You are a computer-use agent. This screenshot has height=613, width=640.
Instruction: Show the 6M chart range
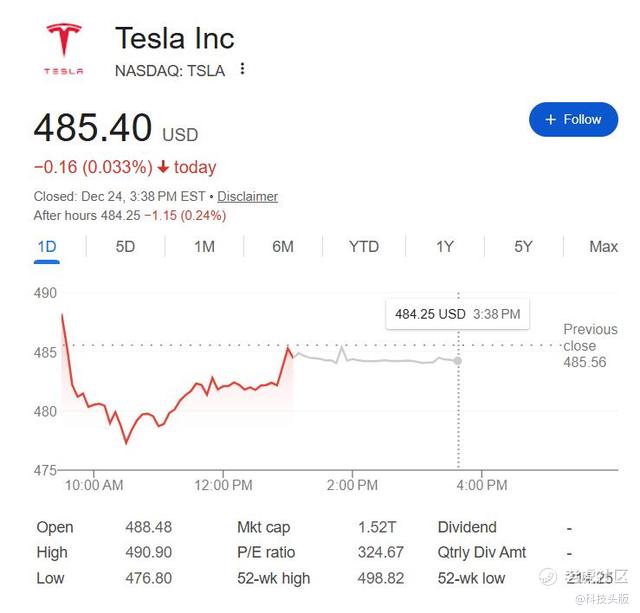(x=283, y=246)
